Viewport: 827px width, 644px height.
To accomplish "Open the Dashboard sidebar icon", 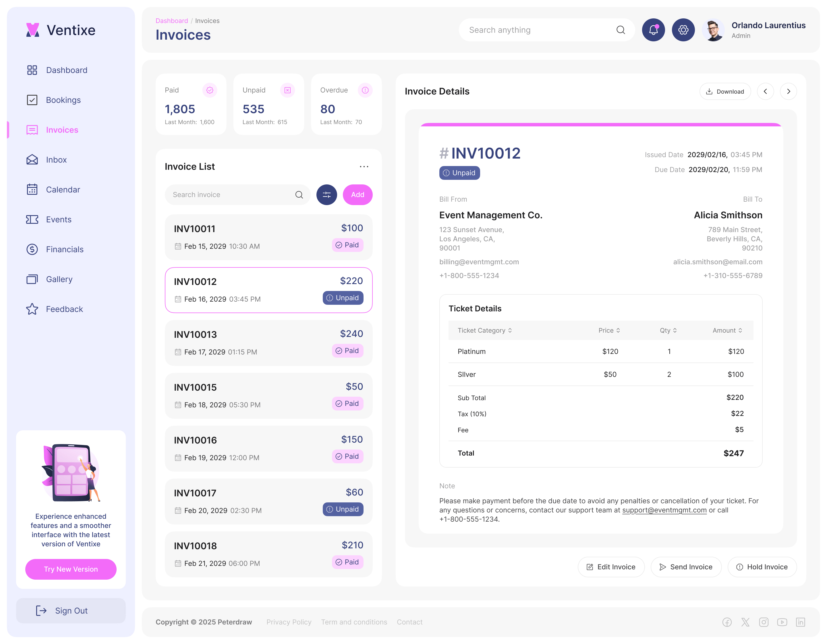I will (32, 70).
